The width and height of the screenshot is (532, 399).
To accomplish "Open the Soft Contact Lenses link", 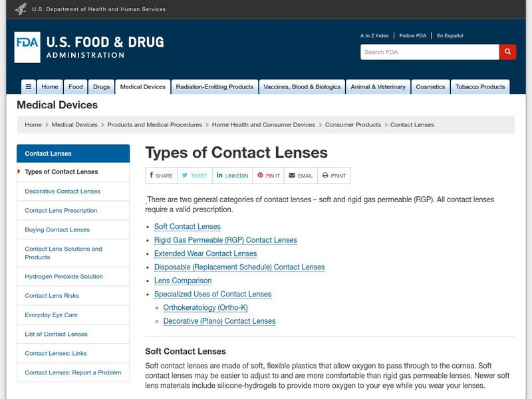I will pos(187,227).
